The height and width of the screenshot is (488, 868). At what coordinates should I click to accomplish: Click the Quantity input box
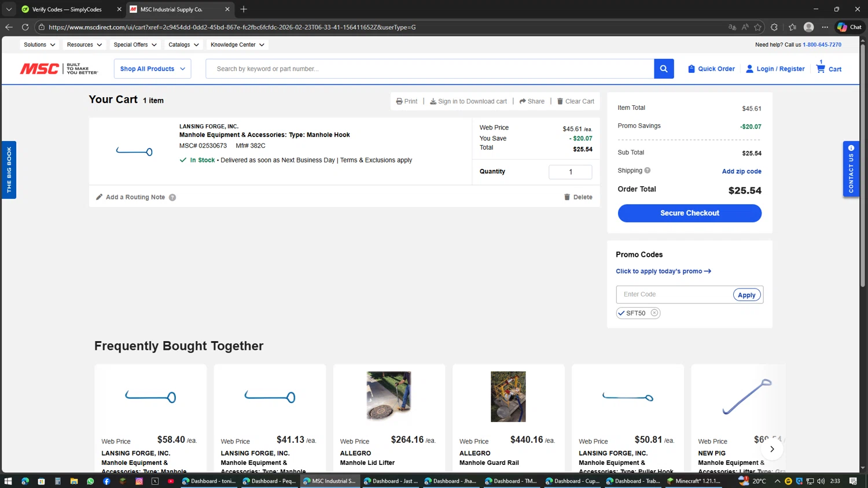(570, 172)
